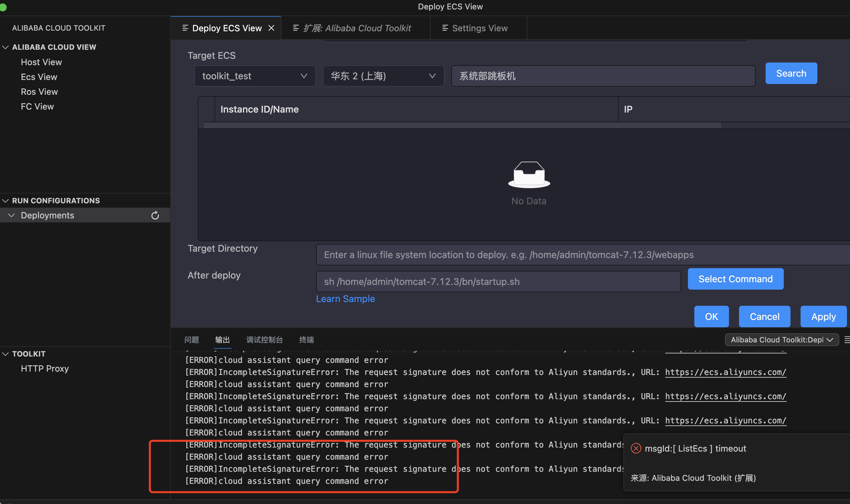Open the toolkit_test profile dropdown

point(255,76)
